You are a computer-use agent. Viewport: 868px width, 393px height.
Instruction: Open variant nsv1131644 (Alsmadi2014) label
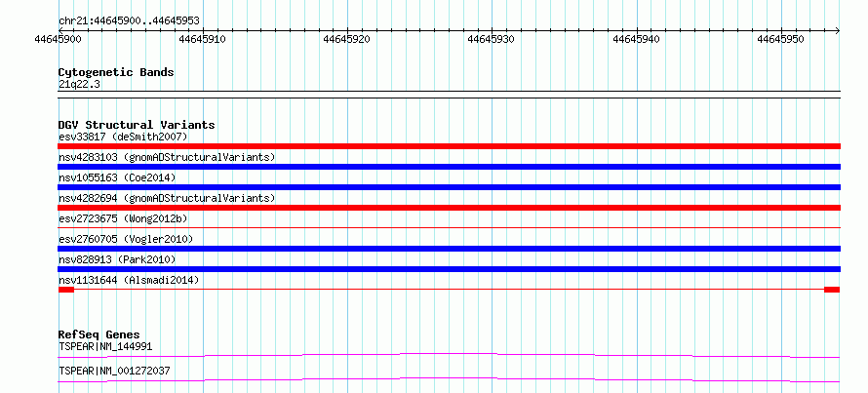(x=129, y=280)
